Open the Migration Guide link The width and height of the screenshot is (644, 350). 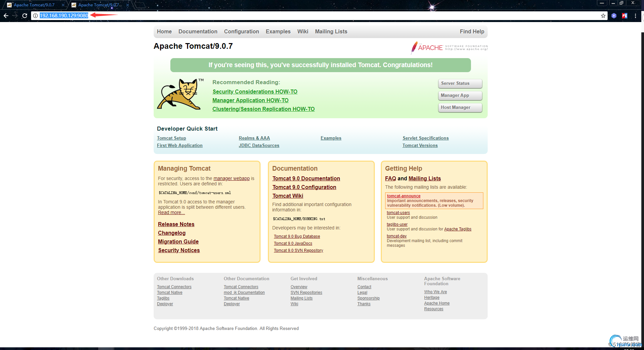(x=178, y=241)
